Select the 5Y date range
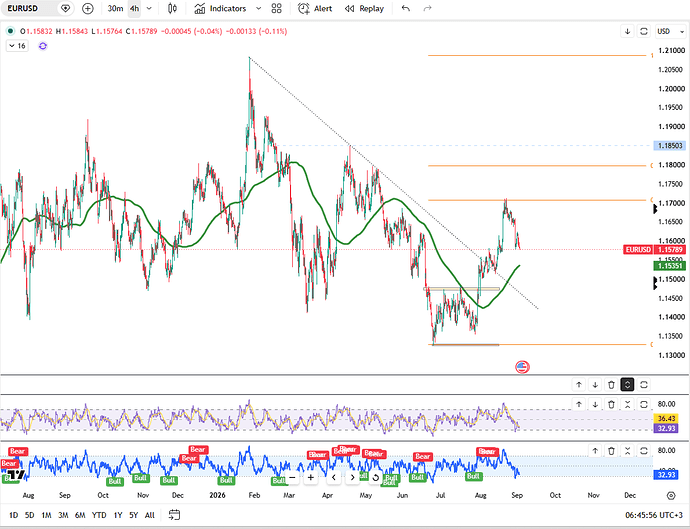Screen dimensions: 690x529 134,515
